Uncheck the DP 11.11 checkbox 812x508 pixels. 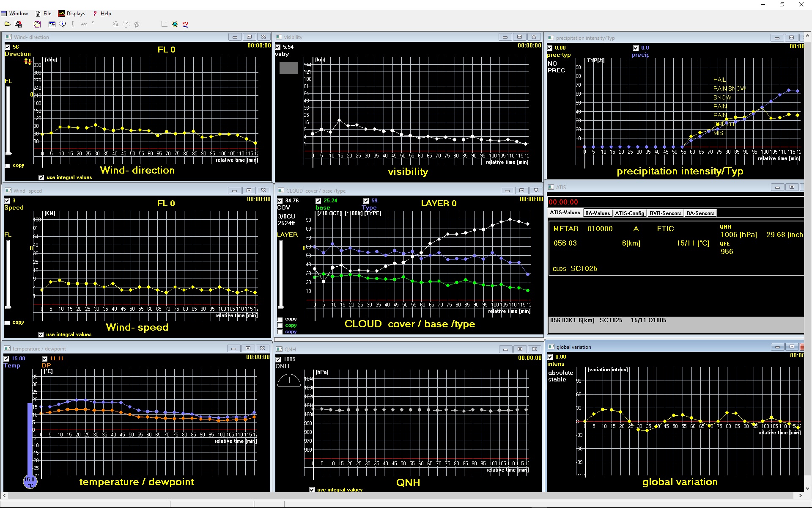pyautogui.click(x=45, y=359)
